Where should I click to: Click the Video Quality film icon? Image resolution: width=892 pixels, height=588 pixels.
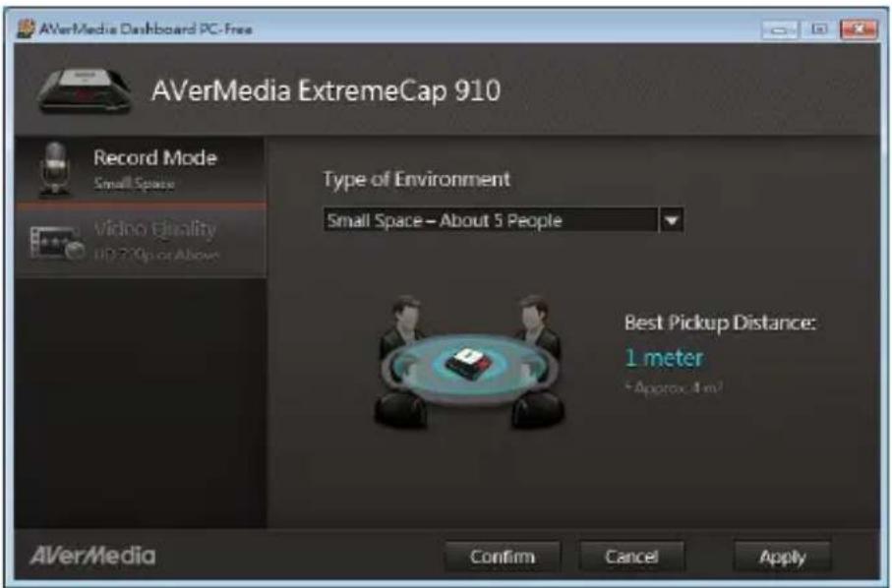click(x=57, y=244)
